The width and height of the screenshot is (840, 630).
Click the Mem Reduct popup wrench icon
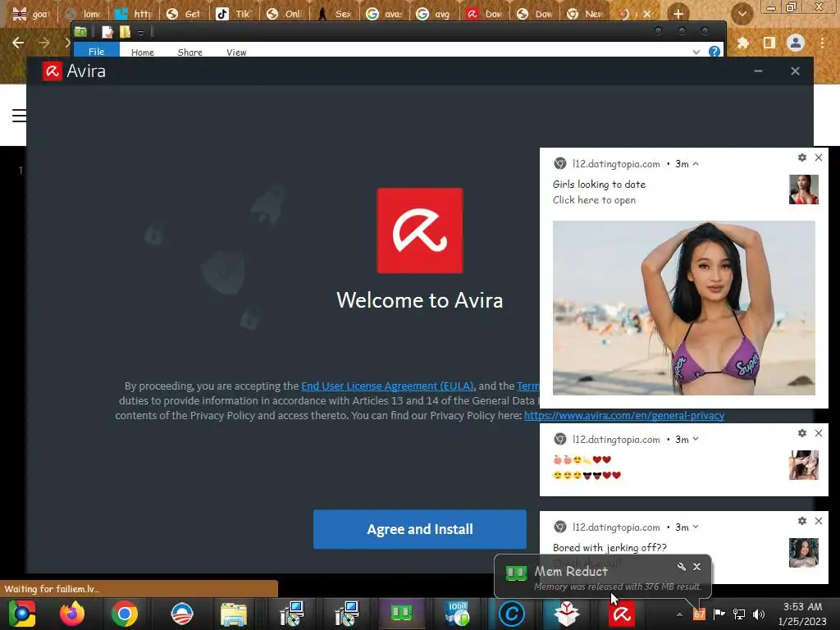point(681,566)
